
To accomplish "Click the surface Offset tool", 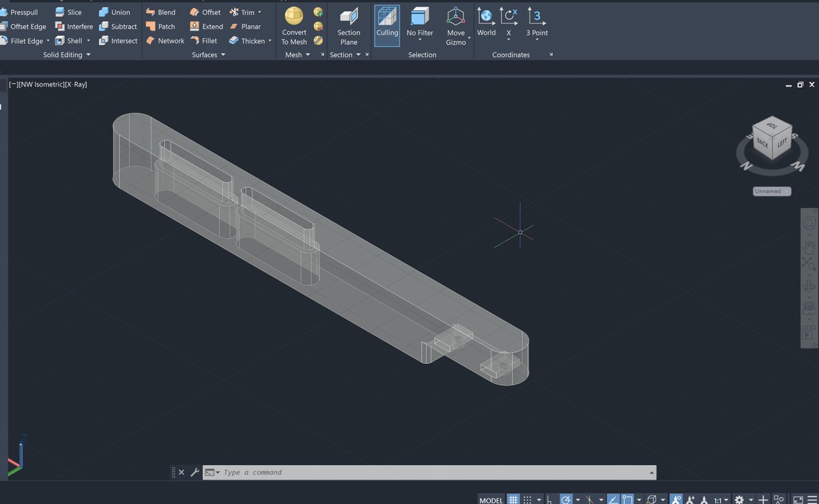I will [x=205, y=12].
